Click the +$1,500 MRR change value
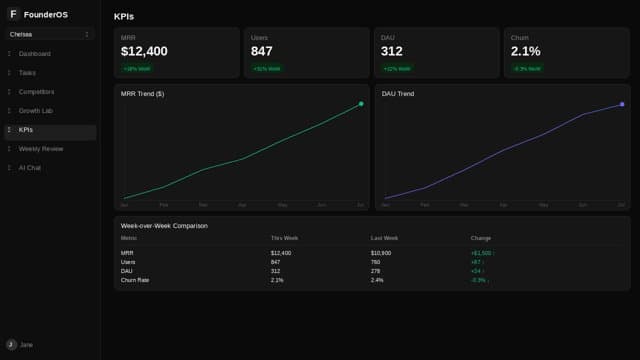 pos(482,253)
